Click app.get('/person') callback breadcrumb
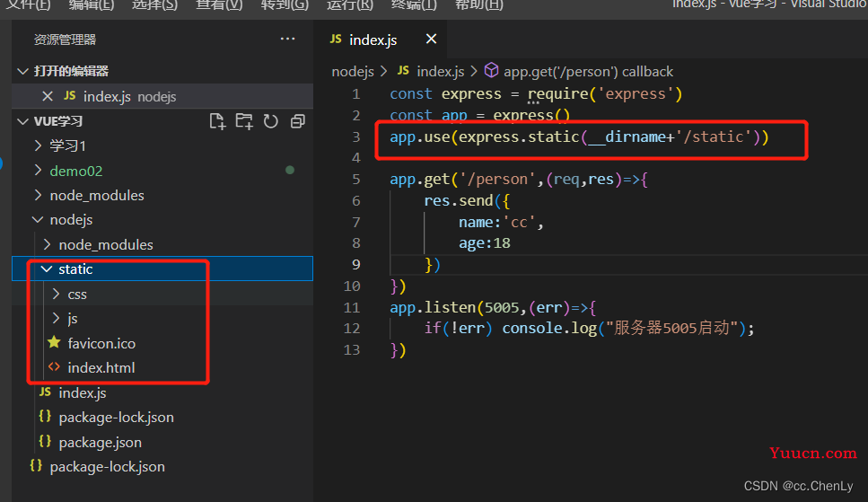Screen dimensions: 868x502 588,72
